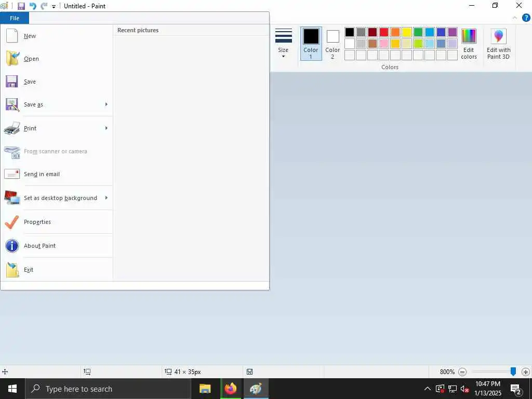Click the zoom out minus button
The height and width of the screenshot is (399, 532).
(x=462, y=372)
